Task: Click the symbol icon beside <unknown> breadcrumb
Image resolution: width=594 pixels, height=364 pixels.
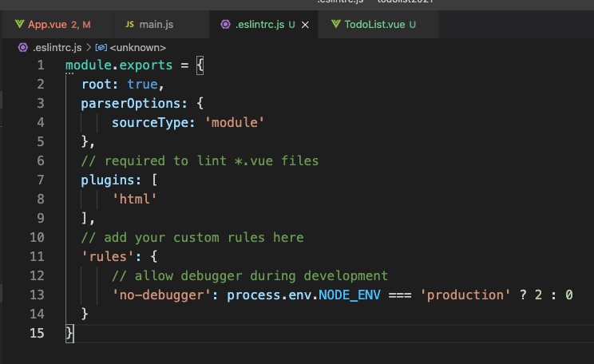Action: [x=101, y=47]
